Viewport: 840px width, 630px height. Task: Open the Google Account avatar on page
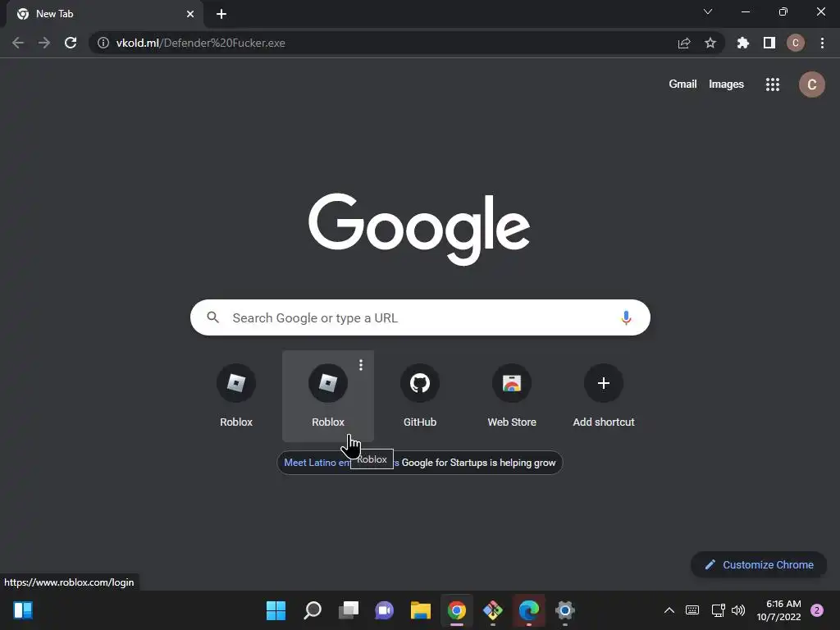(811, 84)
